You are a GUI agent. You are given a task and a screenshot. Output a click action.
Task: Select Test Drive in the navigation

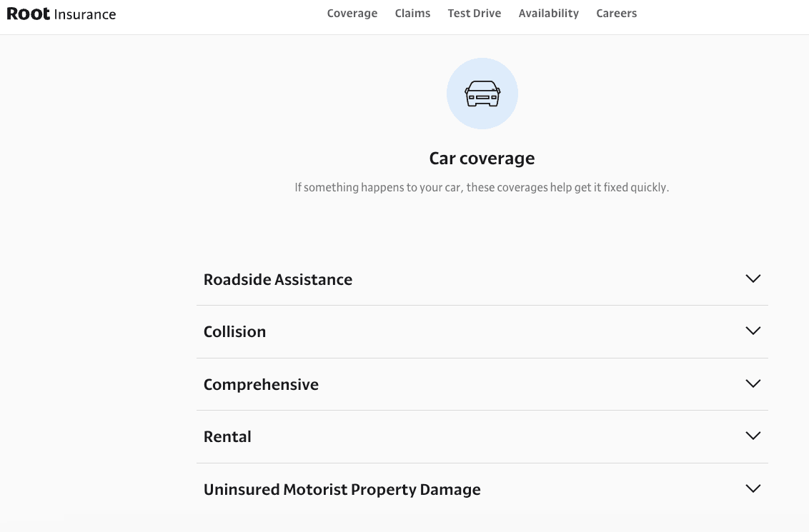[x=474, y=13]
